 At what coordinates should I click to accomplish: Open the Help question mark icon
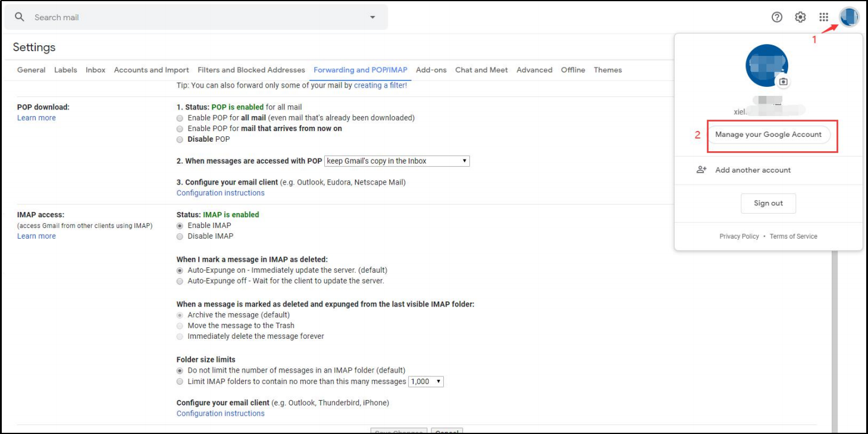776,17
